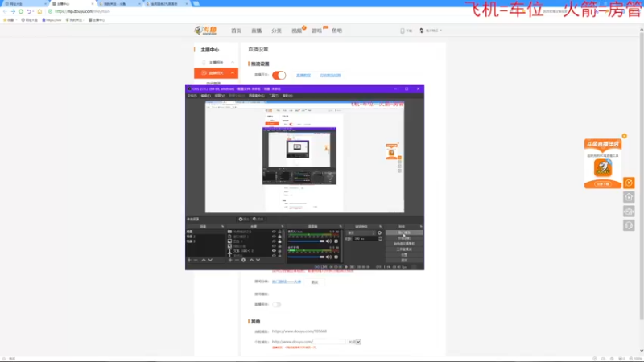Image resolution: width=644 pixels, height=362 pixels.
Task: Lock the first OBS source
Action: coord(279,232)
